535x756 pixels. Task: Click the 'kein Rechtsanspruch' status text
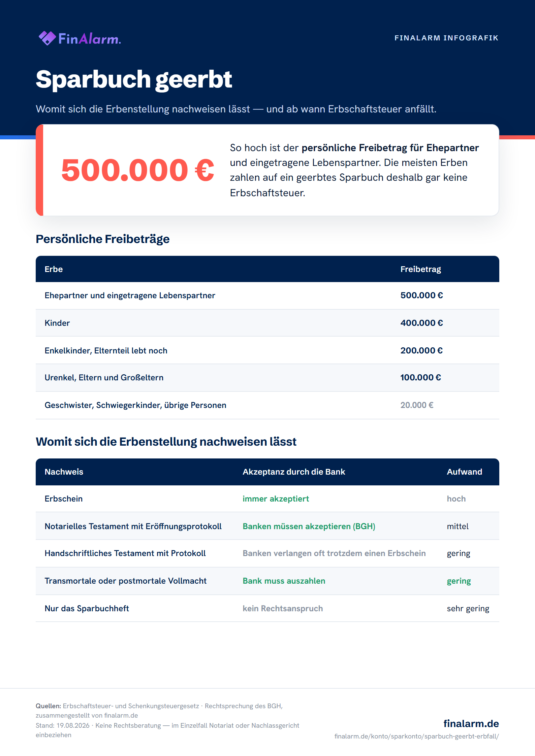click(x=283, y=609)
